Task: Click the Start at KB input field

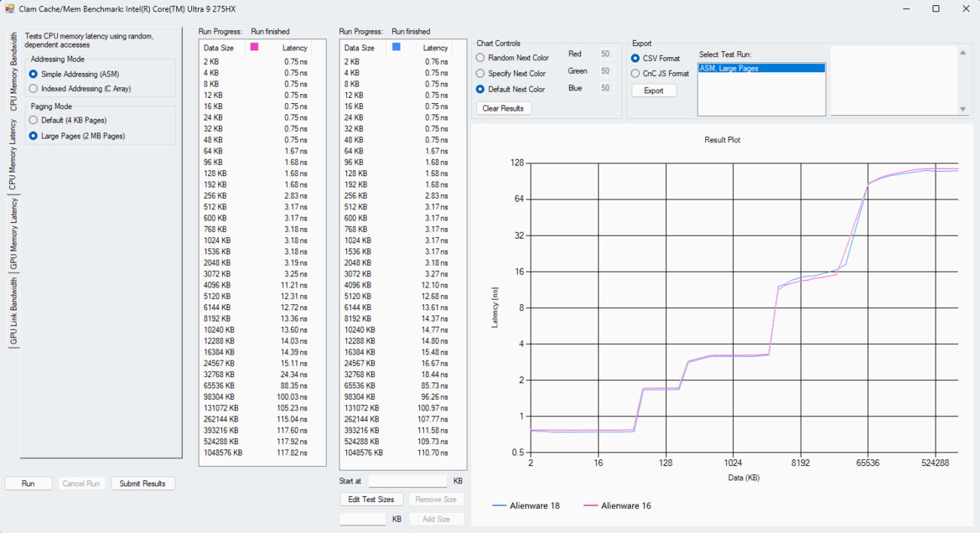Action: 407,482
